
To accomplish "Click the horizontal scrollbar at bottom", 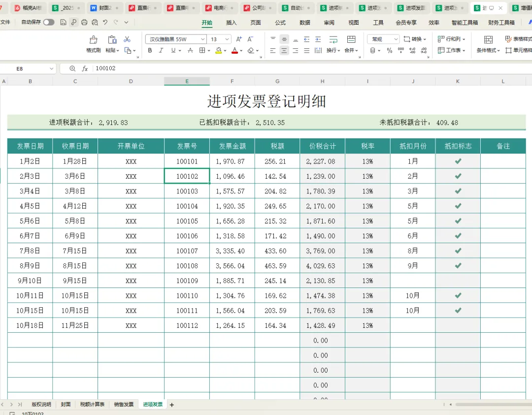I will pyautogui.click(x=494, y=405).
